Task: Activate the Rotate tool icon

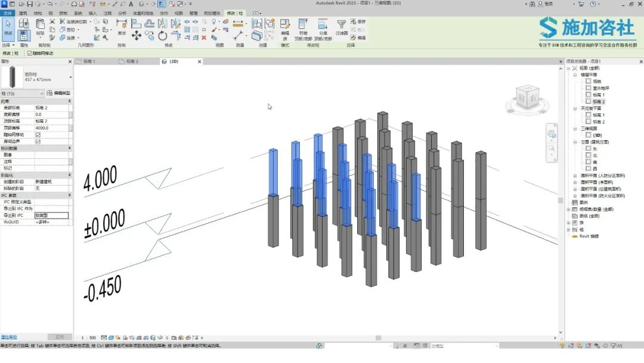Action: click(x=163, y=36)
